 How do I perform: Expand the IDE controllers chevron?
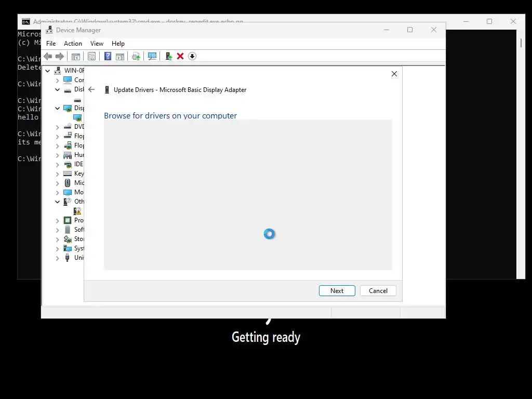coord(57,165)
